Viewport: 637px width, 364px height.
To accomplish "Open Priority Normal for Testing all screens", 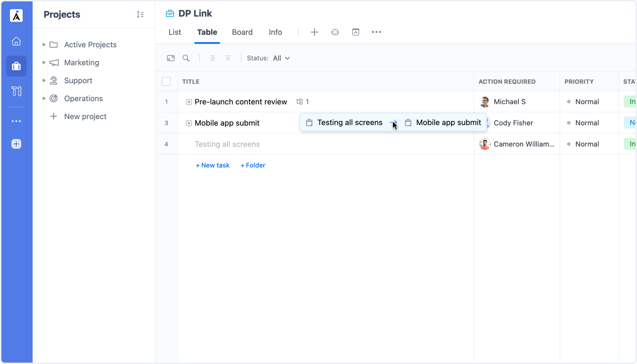I will point(587,144).
